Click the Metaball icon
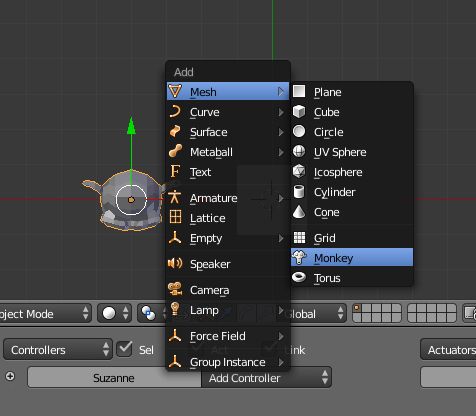The width and height of the screenshot is (476, 416). (175, 151)
